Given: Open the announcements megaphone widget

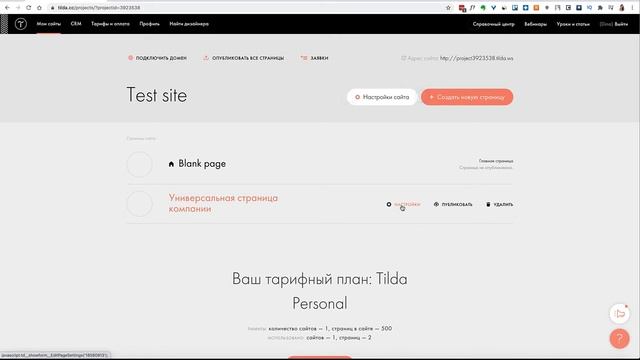Looking at the screenshot, I should click(x=620, y=314).
